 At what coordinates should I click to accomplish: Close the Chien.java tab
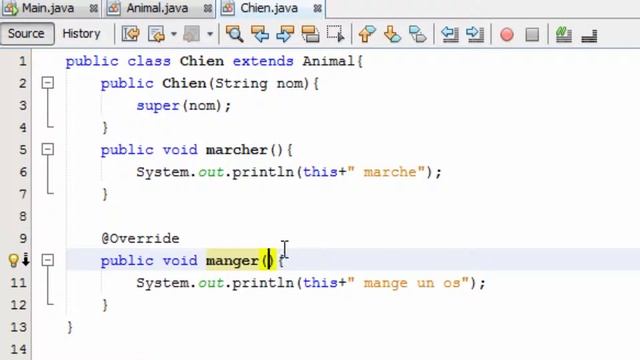[x=318, y=9]
